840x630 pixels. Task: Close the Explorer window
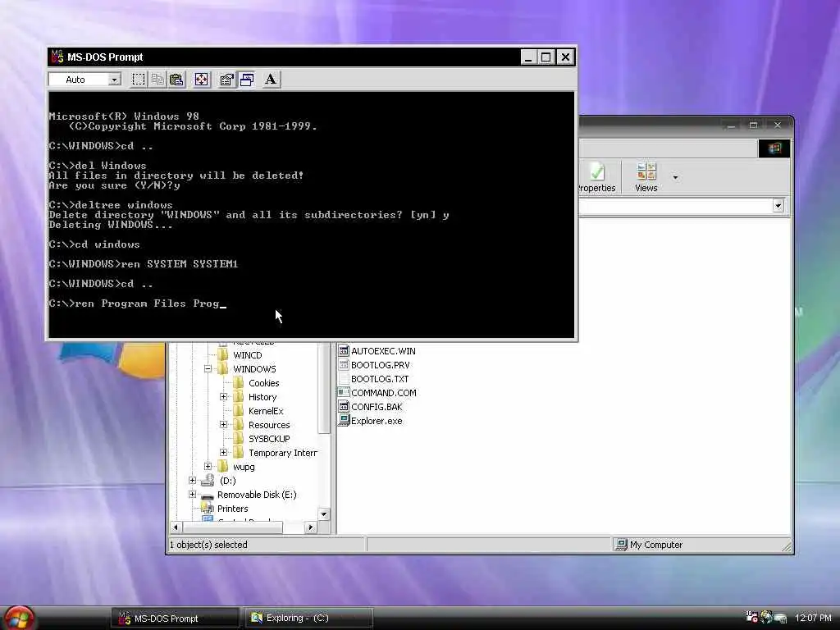point(778,126)
